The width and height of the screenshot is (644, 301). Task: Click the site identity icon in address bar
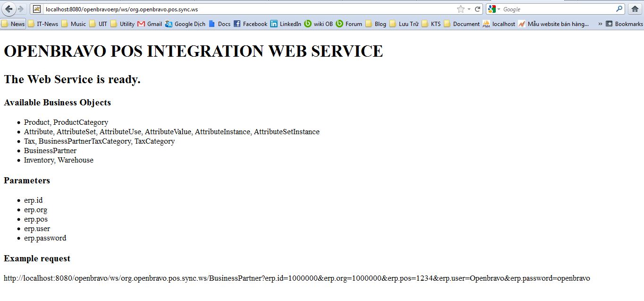coord(37,9)
